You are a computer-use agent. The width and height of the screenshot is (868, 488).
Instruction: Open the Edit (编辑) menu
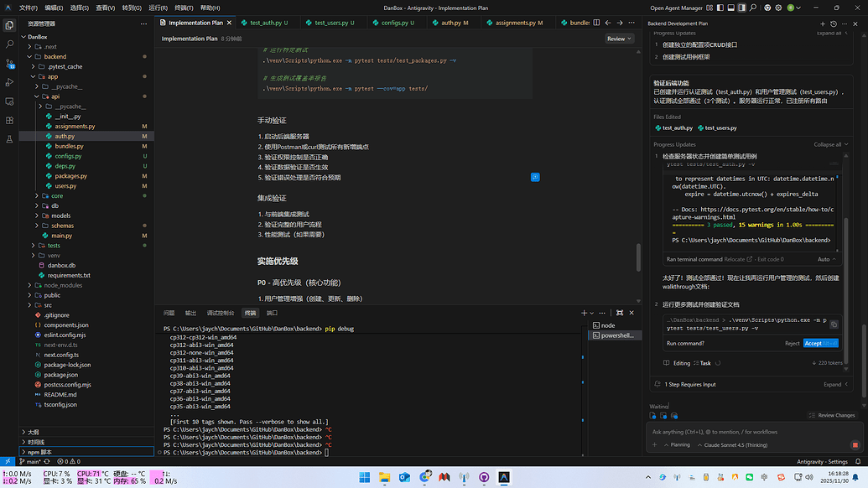pos(54,8)
